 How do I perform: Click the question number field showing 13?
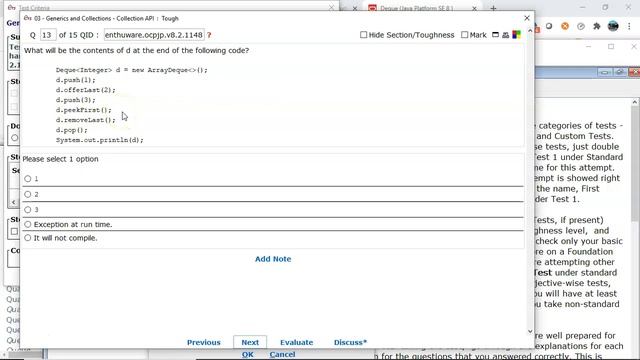pyautogui.click(x=48, y=35)
